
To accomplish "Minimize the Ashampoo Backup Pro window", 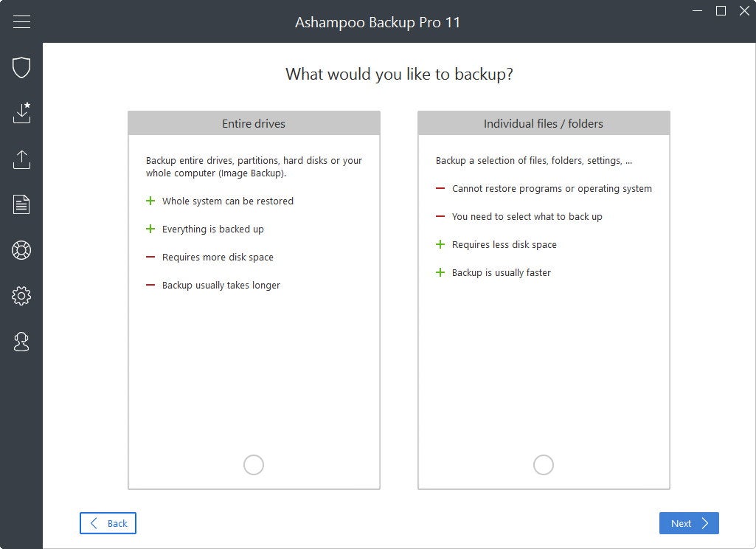I will point(697,10).
